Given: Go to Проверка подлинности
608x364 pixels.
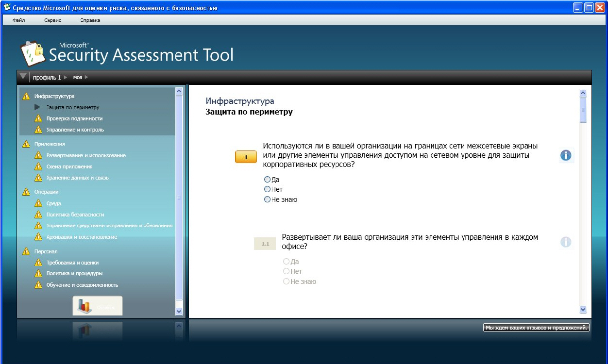Looking at the screenshot, I should coord(74,118).
